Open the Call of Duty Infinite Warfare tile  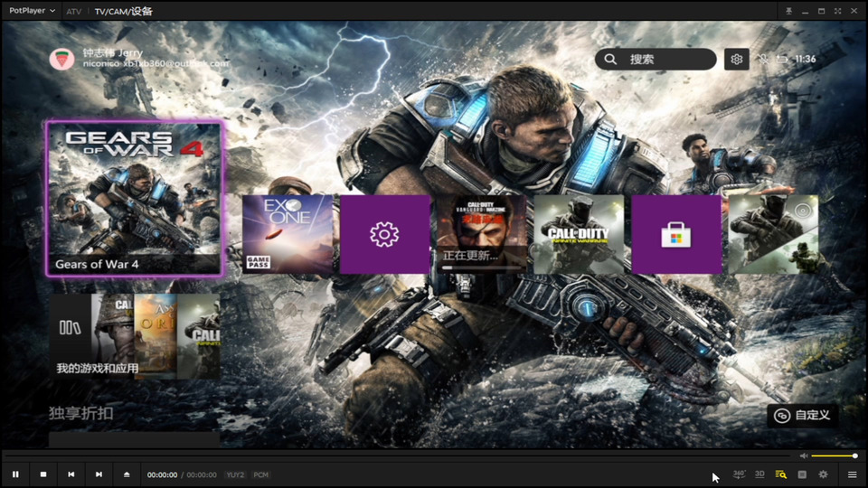click(x=579, y=234)
